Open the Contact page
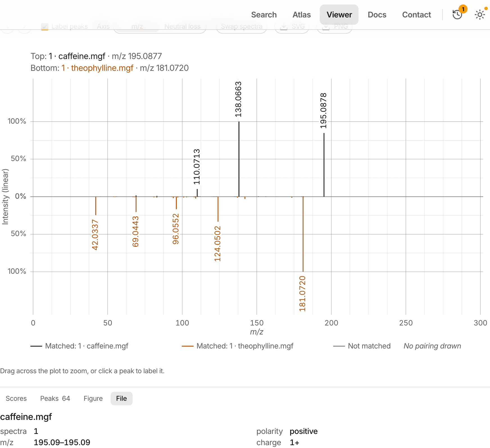 (416, 15)
